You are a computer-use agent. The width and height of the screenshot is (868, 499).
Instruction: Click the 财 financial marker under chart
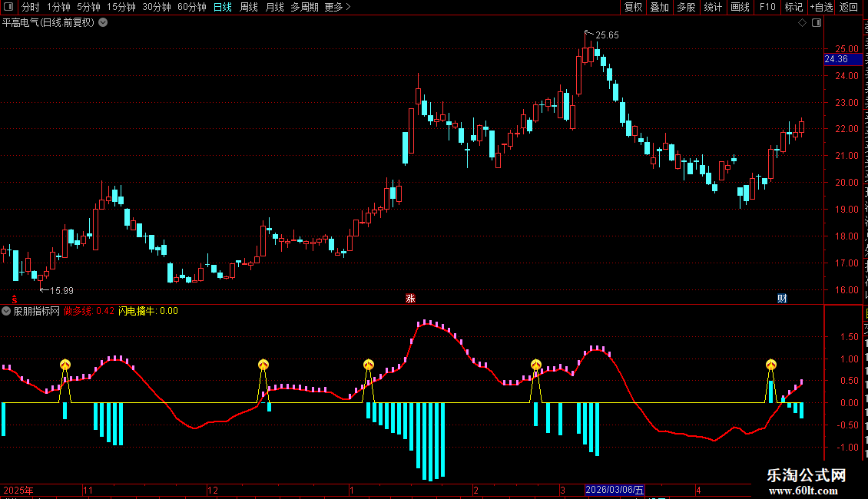click(x=782, y=298)
